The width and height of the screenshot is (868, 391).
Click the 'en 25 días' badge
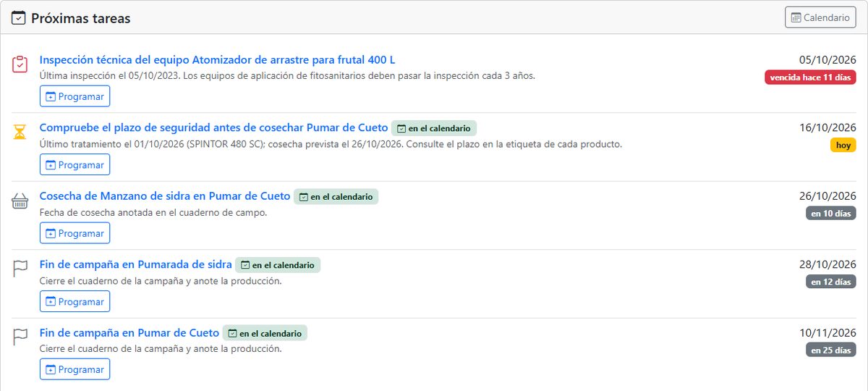coord(831,350)
